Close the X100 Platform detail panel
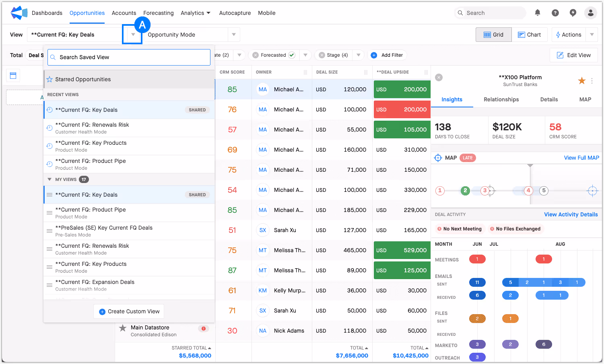 [x=439, y=77]
